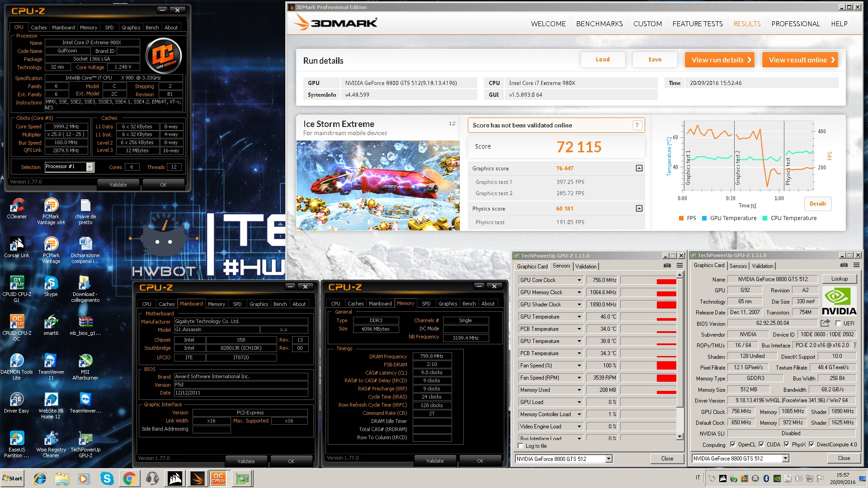868x488 pixels.
Task: Select the Corsair Link desktop icon
Action: coord(17,247)
